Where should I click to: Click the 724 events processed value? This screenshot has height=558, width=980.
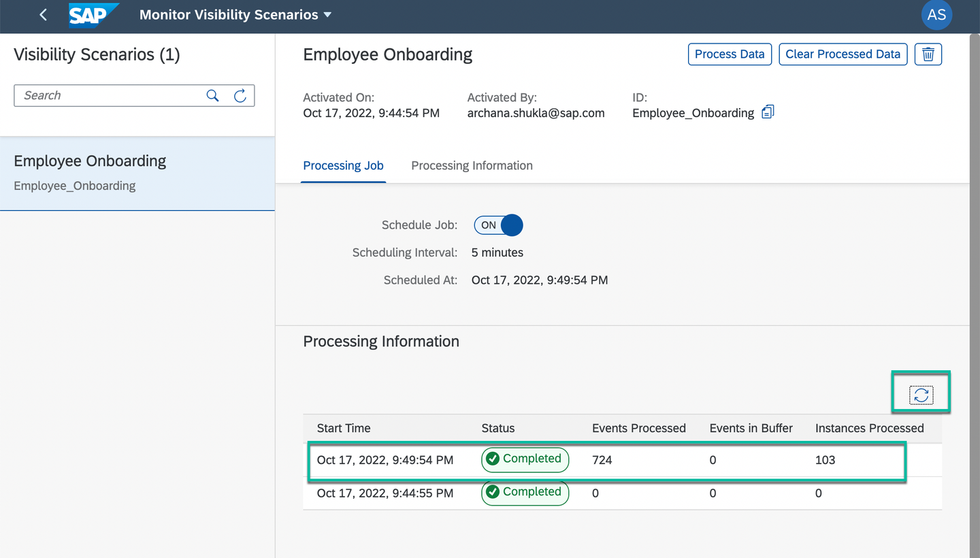pyautogui.click(x=602, y=460)
